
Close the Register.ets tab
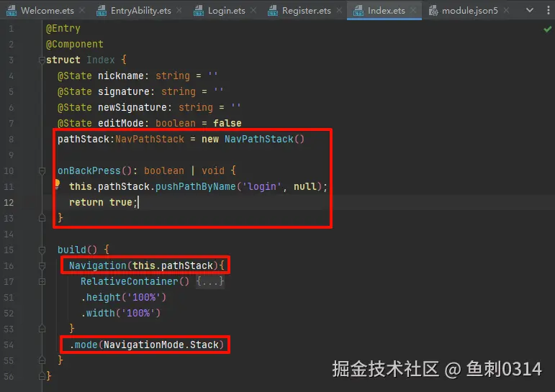(x=339, y=10)
